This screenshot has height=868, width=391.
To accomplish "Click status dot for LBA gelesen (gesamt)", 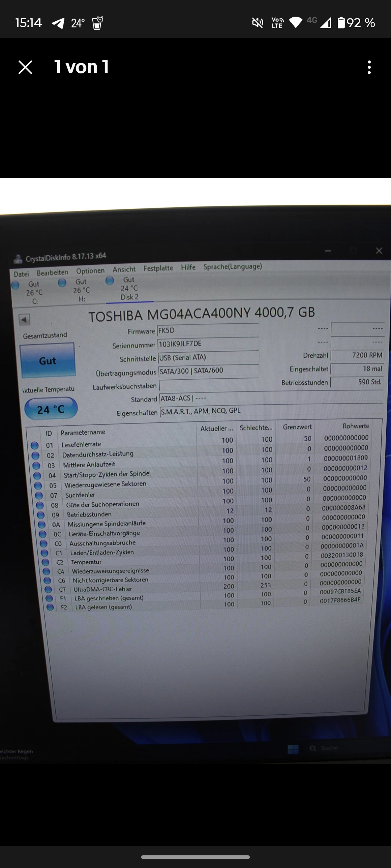I will [x=50, y=607].
